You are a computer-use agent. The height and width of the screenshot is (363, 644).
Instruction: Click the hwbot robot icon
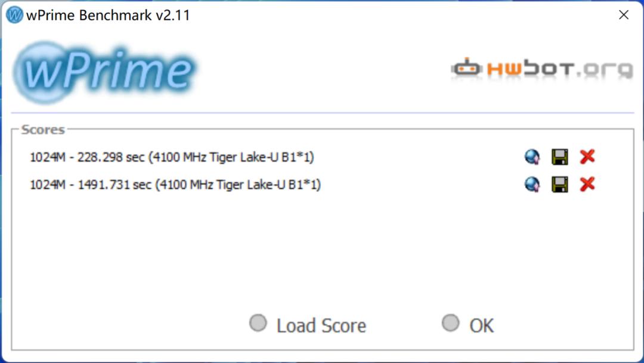point(466,68)
